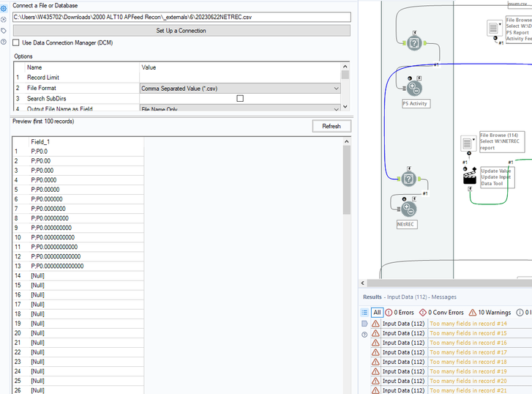Open warning Too many fields in record #20

click(468, 381)
